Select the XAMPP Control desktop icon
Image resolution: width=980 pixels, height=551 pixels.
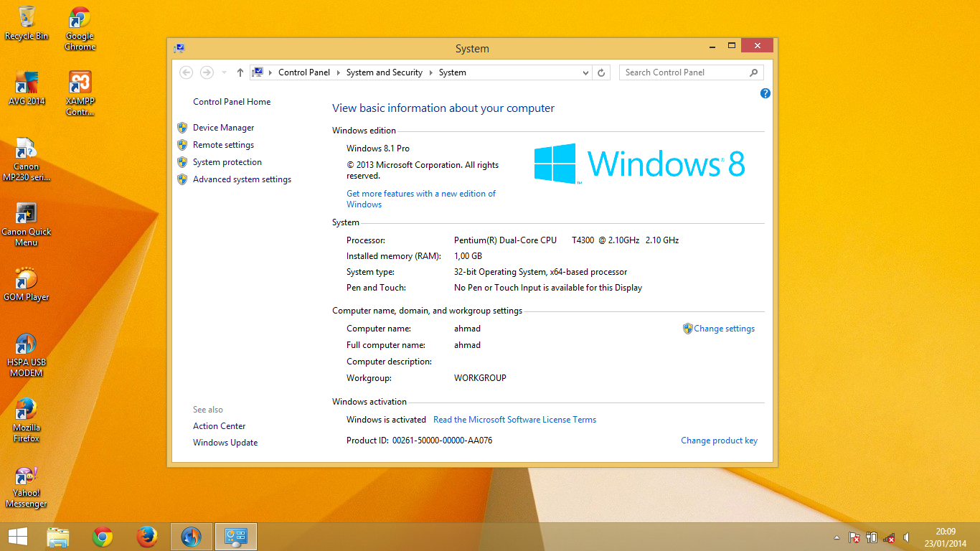coord(80,93)
